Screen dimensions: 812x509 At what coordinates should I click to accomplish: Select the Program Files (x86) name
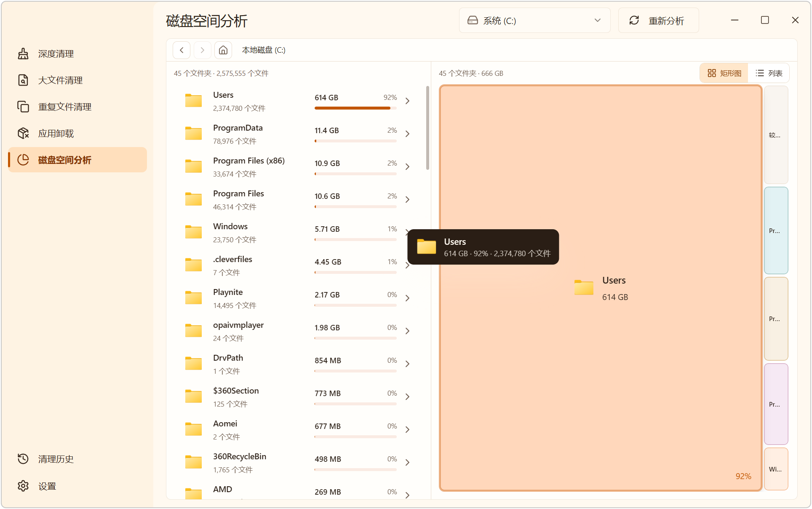(x=249, y=161)
